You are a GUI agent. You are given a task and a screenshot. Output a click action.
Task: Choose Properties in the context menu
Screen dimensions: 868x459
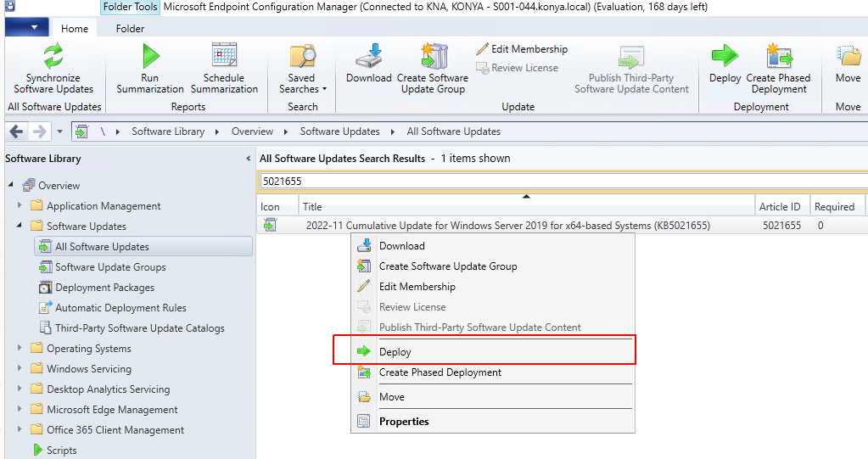coord(493,422)
